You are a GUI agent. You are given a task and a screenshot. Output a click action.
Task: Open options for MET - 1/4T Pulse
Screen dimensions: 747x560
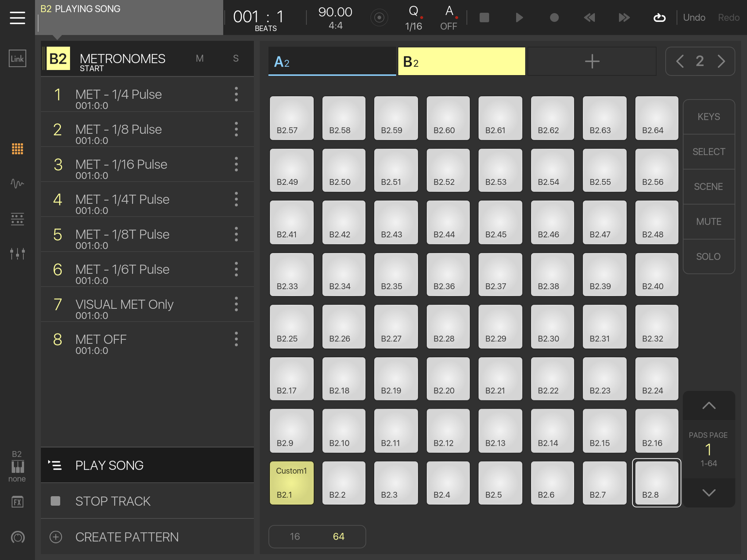pyautogui.click(x=236, y=199)
